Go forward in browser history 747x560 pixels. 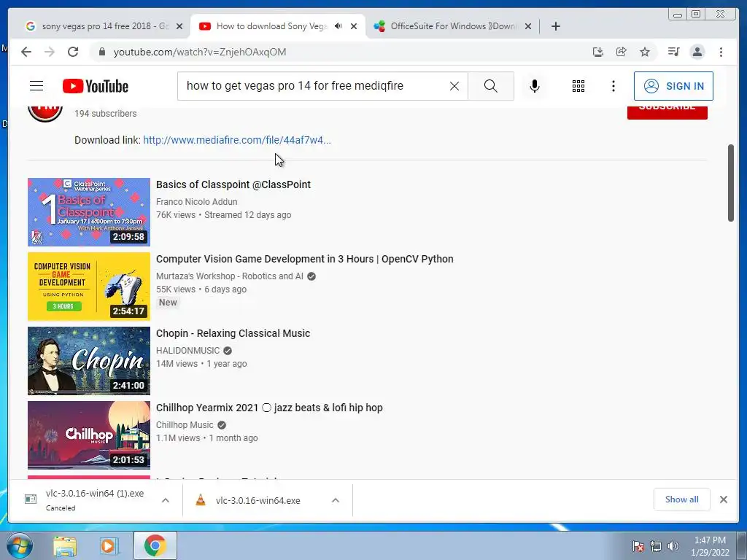[50, 52]
